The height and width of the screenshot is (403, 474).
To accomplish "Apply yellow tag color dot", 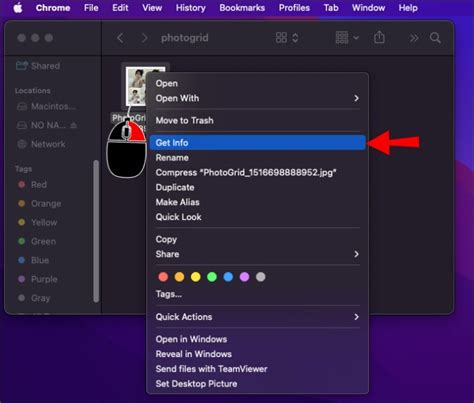I will pyautogui.click(x=196, y=277).
